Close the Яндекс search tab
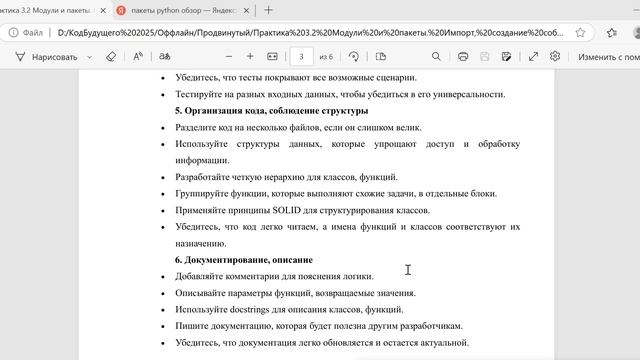The height and width of the screenshot is (360, 640). tap(246, 11)
